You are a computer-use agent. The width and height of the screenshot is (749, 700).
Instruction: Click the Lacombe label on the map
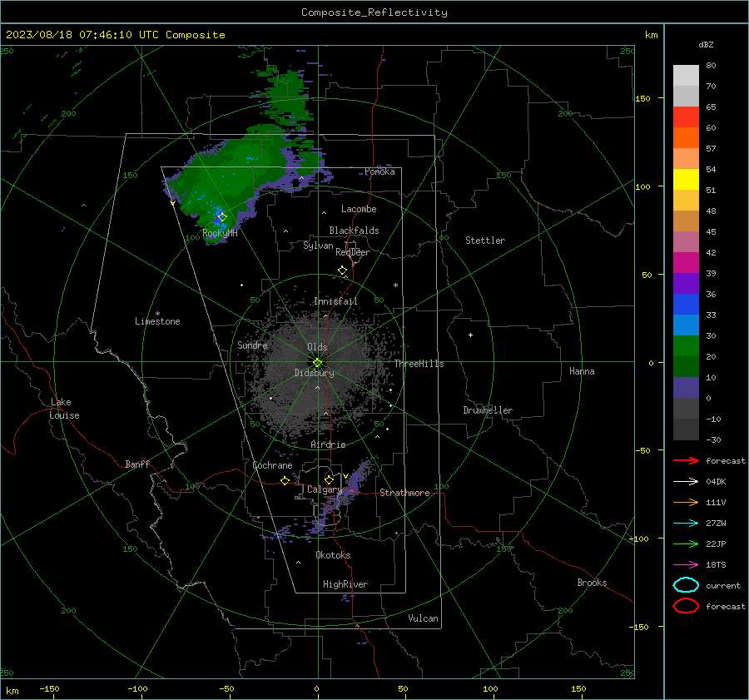tap(359, 209)
